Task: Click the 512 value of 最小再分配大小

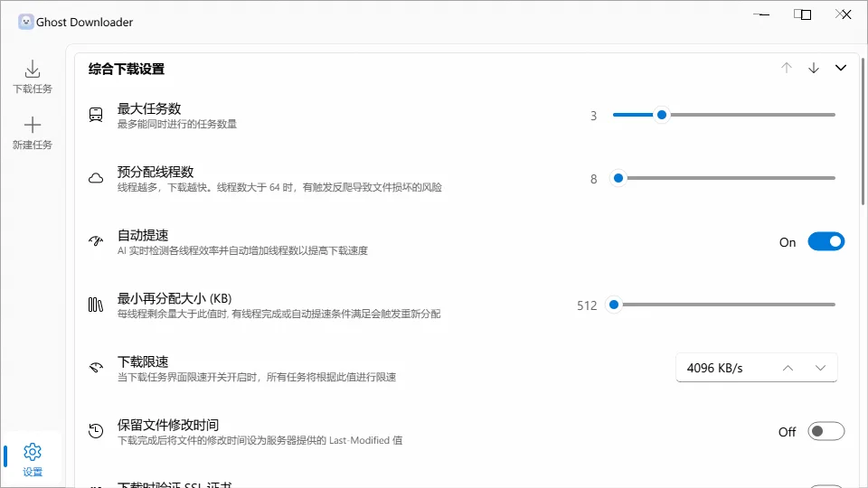Action: [x=587, y=305]
